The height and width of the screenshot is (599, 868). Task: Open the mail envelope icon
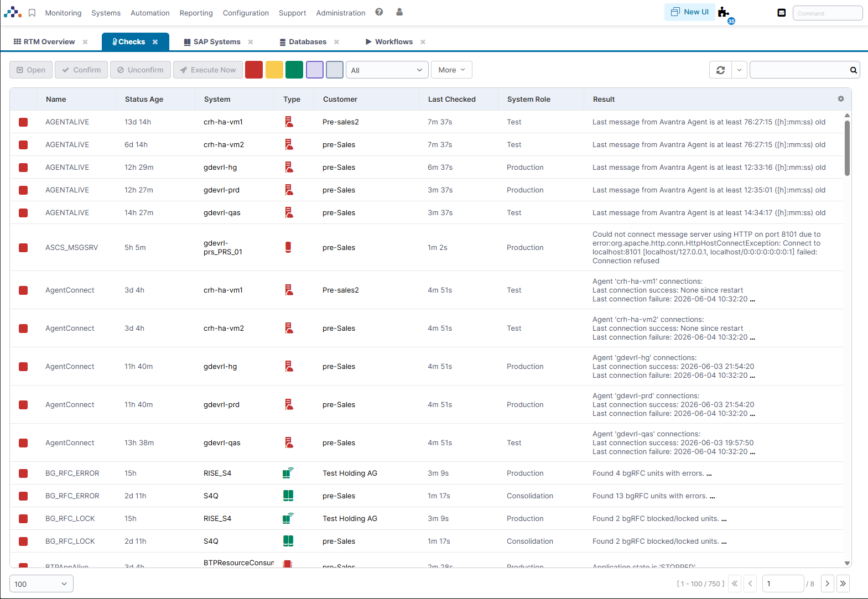(782, 13)
